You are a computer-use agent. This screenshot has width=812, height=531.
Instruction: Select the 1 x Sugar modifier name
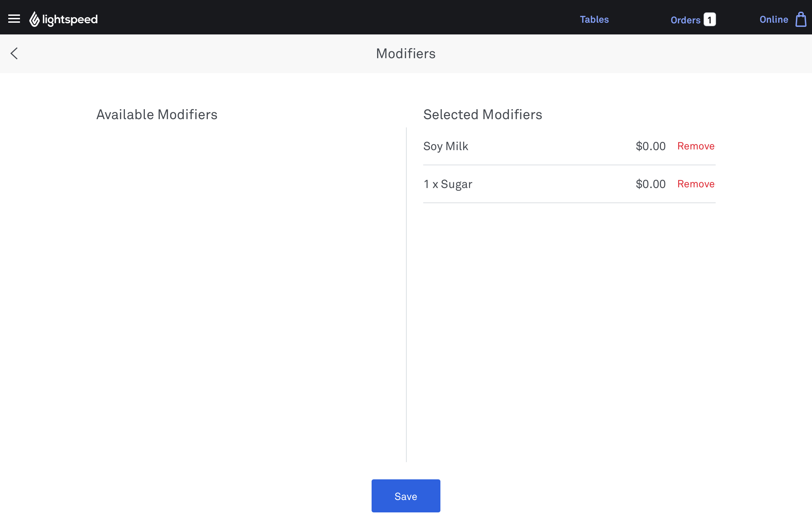pyautogui.click(x=448, y=184)
